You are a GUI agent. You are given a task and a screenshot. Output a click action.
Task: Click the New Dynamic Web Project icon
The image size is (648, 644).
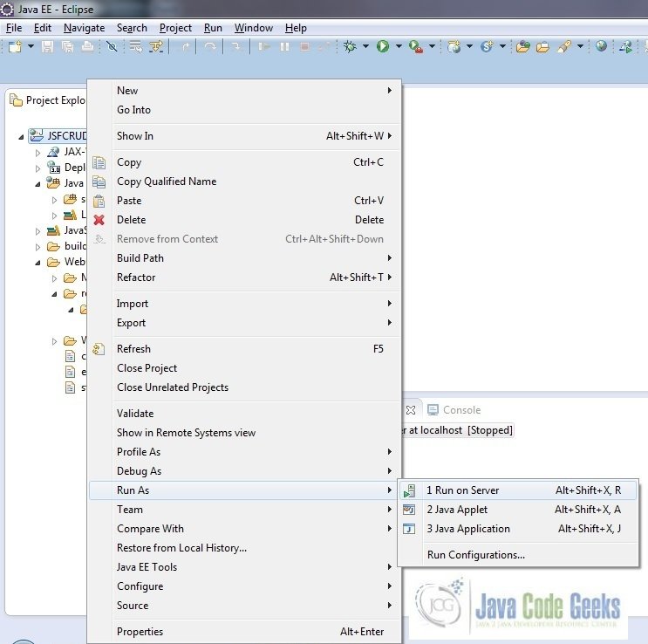point(454,46)
